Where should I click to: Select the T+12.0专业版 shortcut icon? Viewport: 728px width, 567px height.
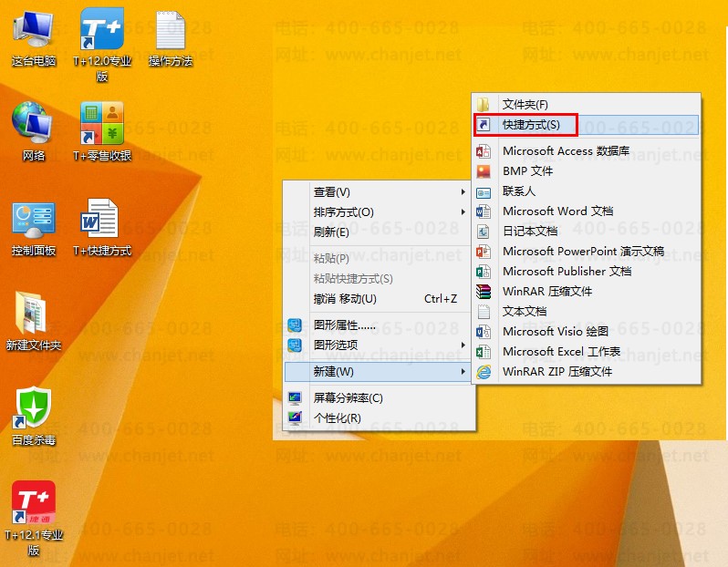coord(102,29)
